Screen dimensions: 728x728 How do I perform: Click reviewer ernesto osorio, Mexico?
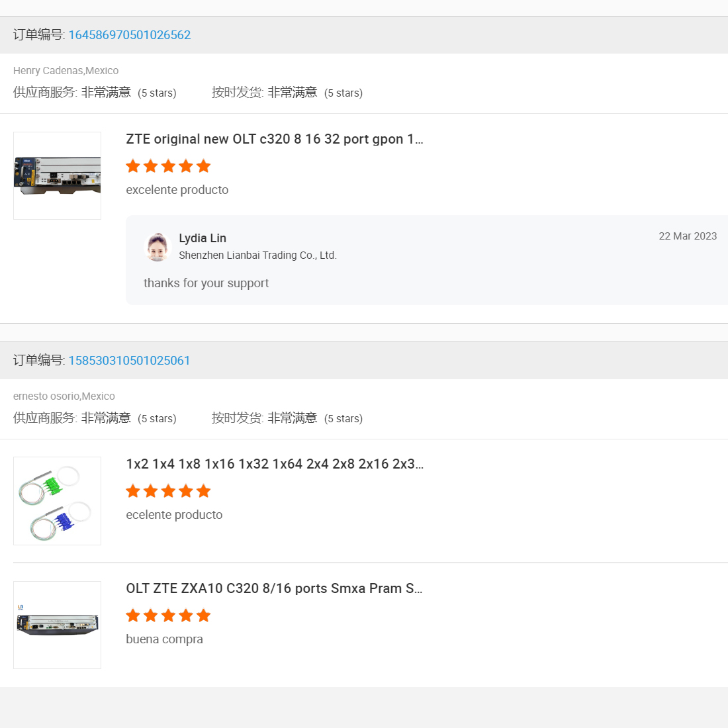pyautogui.click(x=64, y=396)
